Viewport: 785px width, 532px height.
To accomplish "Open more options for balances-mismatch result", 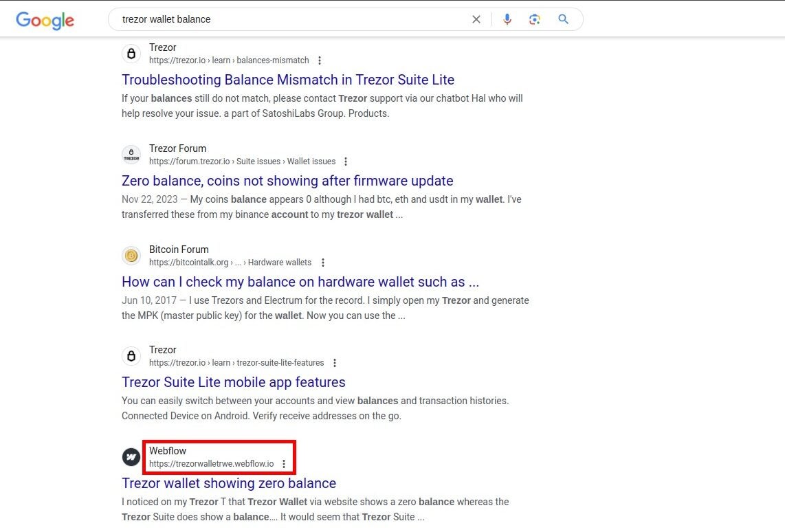I will [320, 60].
